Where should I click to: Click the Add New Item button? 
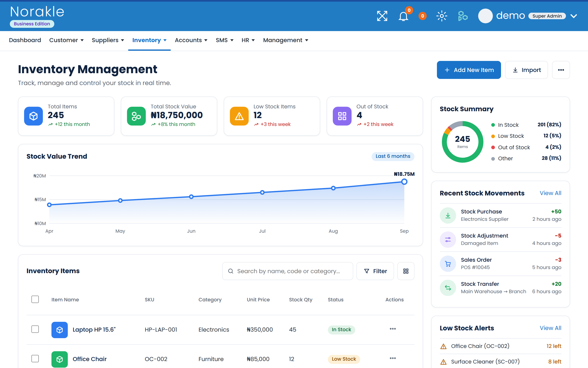469,70
